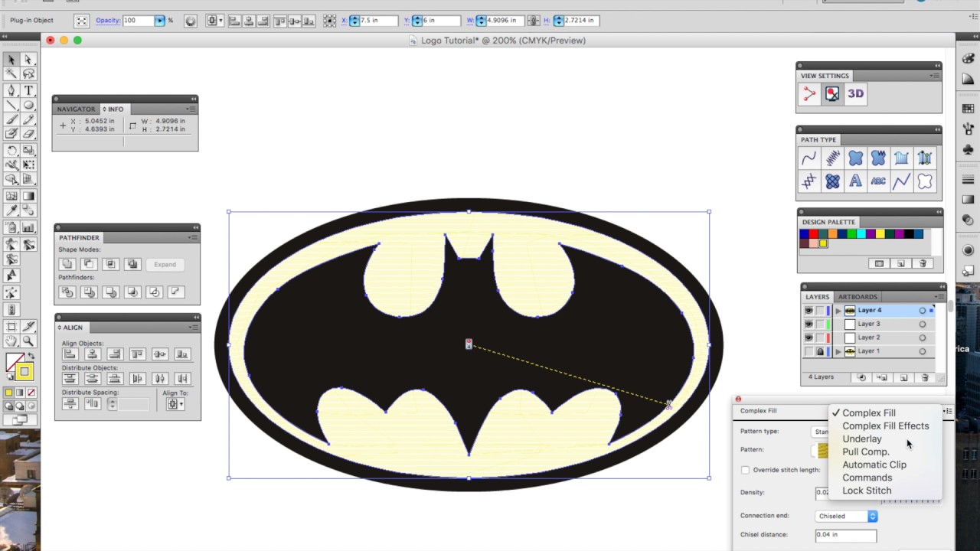Image resolution: width=980 pixels, height=551 pixels.
Task: Click the Expand button in Pathfinder
Action: click(x=165, y=265)
